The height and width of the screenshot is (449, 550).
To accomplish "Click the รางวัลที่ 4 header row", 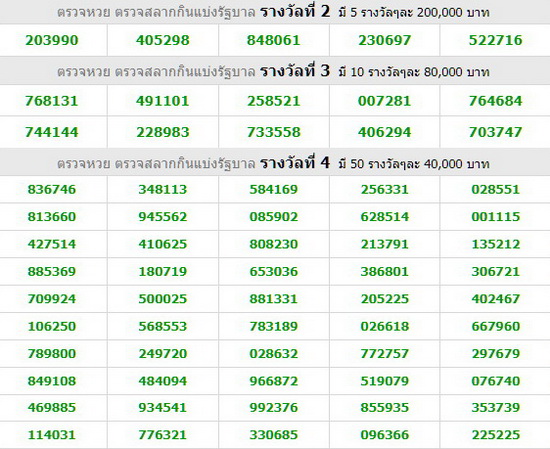I will 275,163.
